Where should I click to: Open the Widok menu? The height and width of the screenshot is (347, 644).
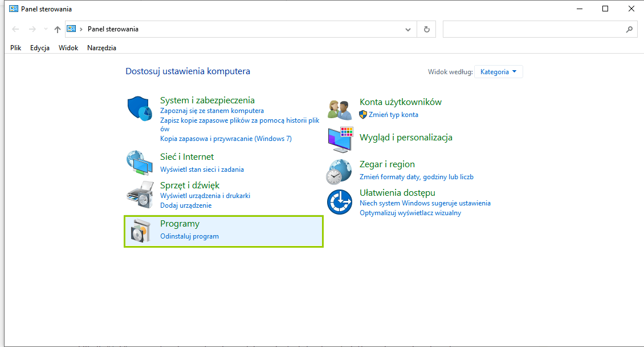coord(68,48)
